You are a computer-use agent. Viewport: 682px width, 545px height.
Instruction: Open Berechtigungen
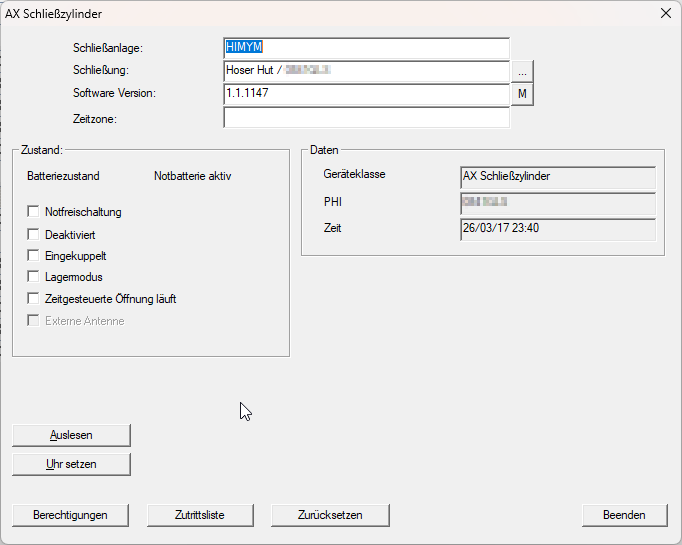(71, 515)
